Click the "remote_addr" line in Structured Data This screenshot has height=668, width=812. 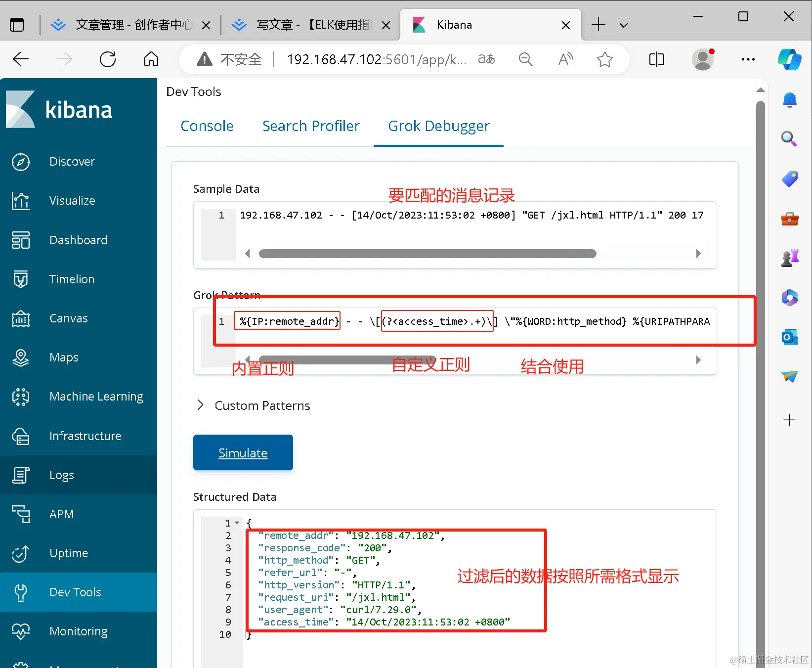(x=351, y=535)
